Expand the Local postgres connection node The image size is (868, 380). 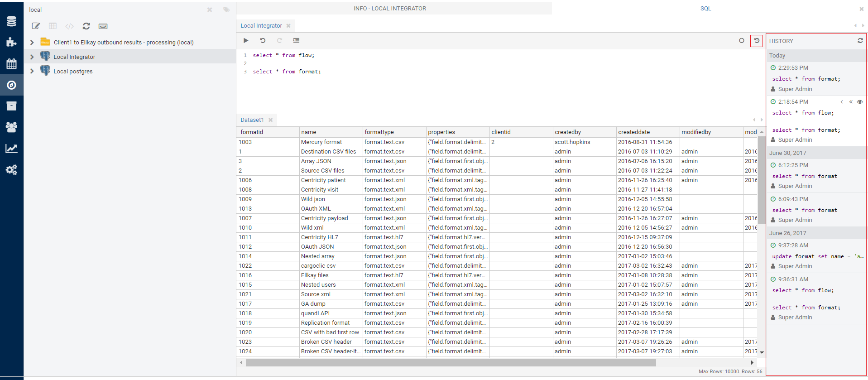(32, 71)
